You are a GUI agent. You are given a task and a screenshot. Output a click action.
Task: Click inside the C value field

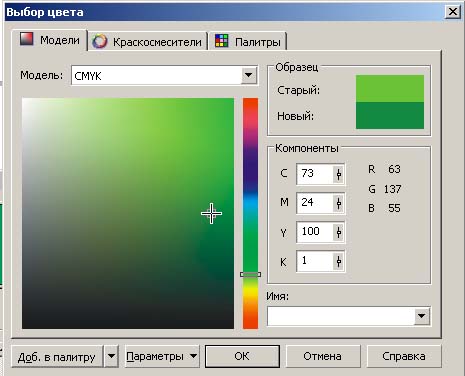[315, 174]
